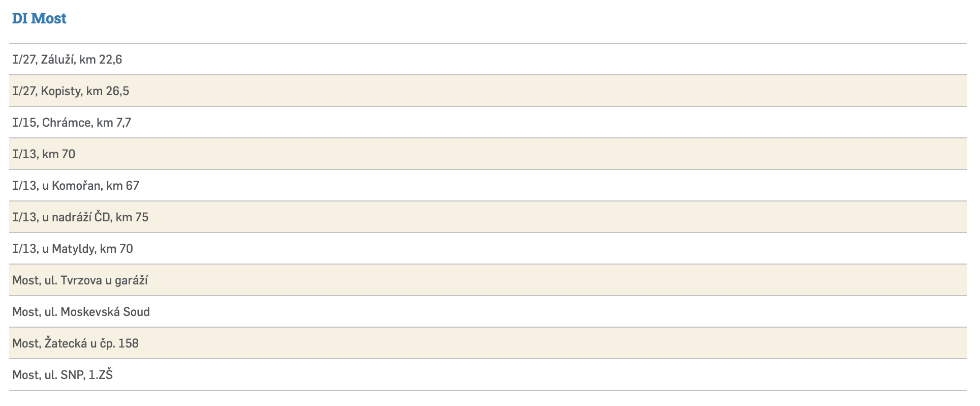Click the Most, ul. Moskevská Soud entry
The height and width of the screenshot is (406, 980).
point(81,312)
